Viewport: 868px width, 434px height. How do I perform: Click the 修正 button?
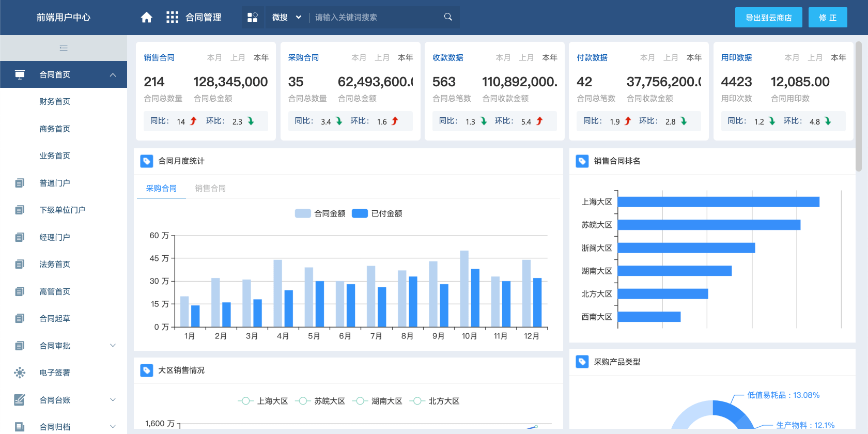(x=828, y=18)
